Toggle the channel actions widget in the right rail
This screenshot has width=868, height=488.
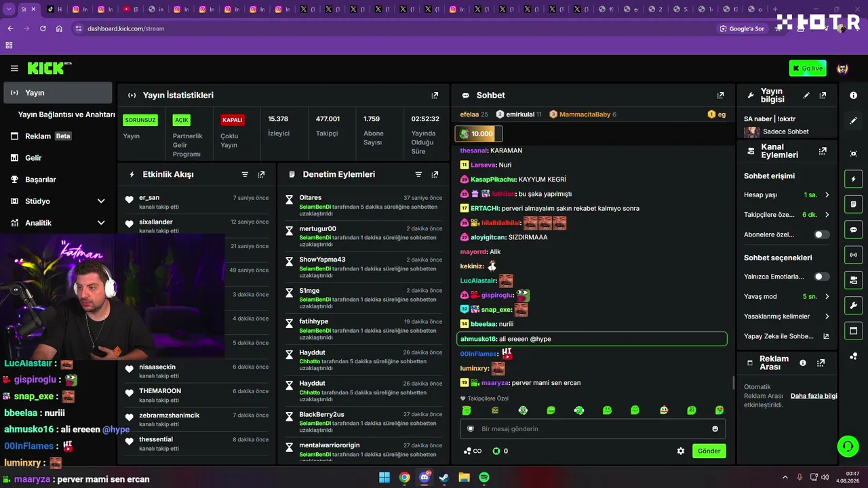pyautogui.click(x=853, y=280)
